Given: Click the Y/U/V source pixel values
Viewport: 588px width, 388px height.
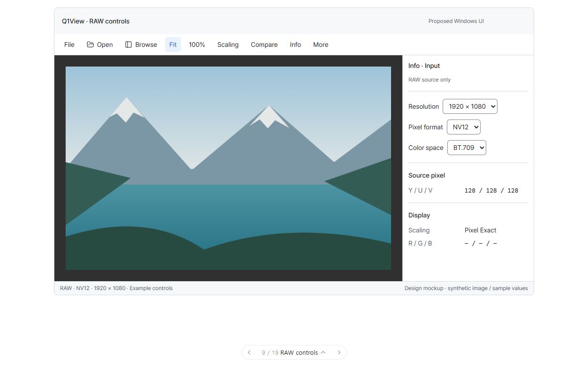Looking at the screenshot, I should (x=491, y=191).
